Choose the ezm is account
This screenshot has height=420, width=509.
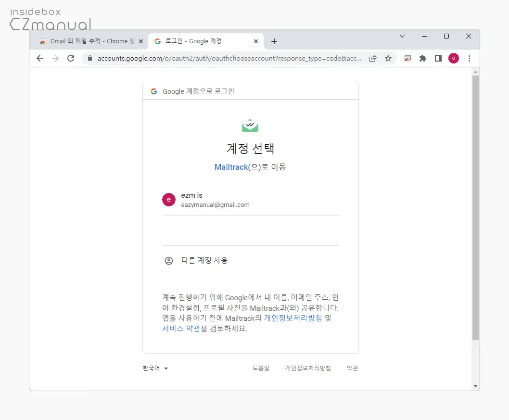251,200
